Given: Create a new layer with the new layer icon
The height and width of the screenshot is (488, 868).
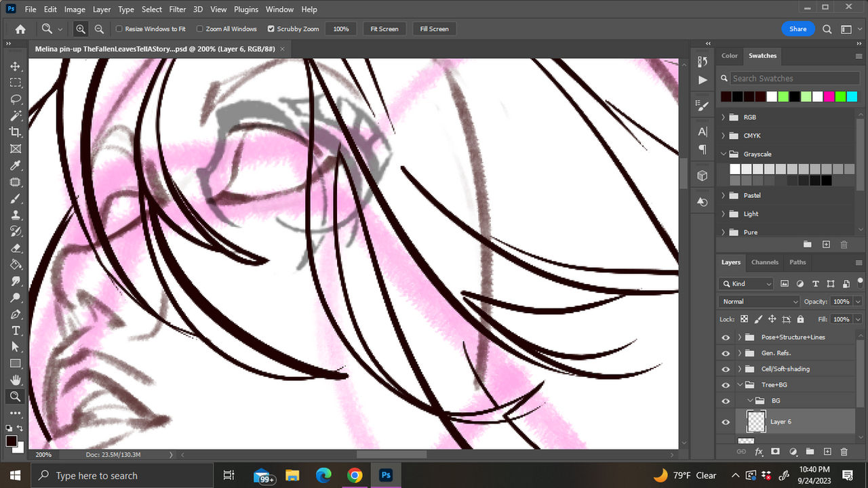Looking at the screenshot, I should pyautogui.click(x=827, y=451).
